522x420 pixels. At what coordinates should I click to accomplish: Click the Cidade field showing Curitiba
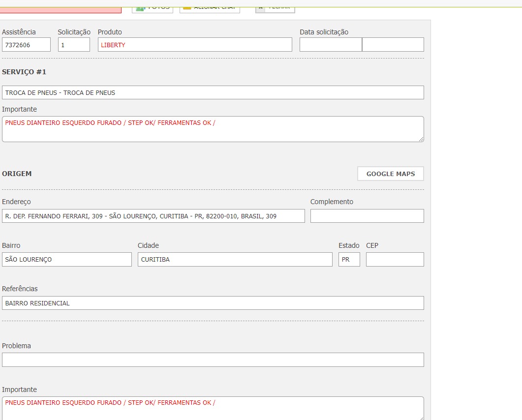235,260
